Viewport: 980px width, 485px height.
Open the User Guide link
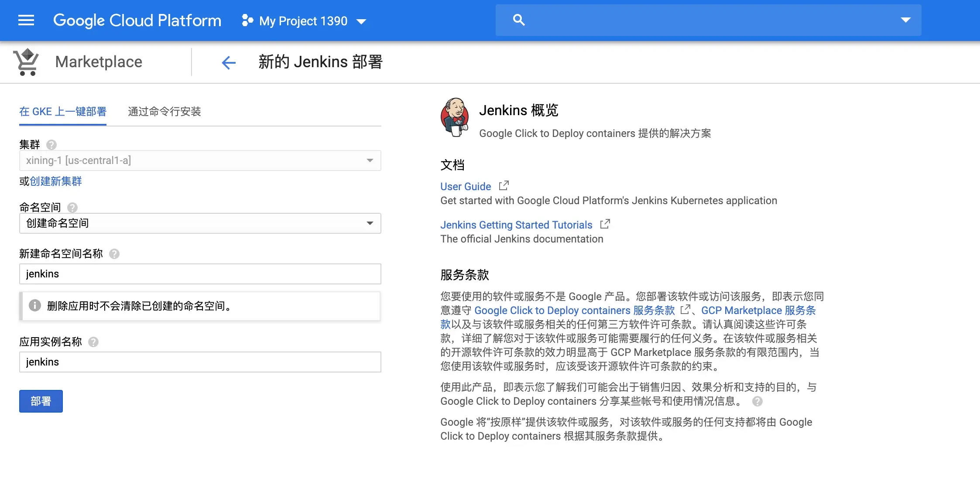pos(466,187)
